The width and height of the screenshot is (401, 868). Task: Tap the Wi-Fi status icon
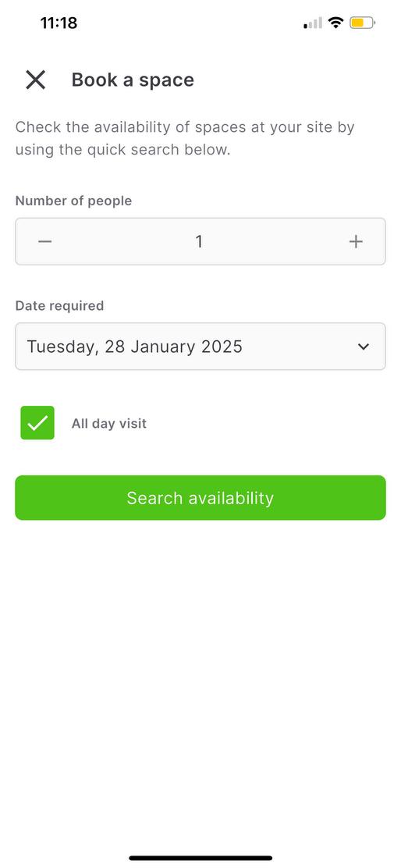point(335,23)
